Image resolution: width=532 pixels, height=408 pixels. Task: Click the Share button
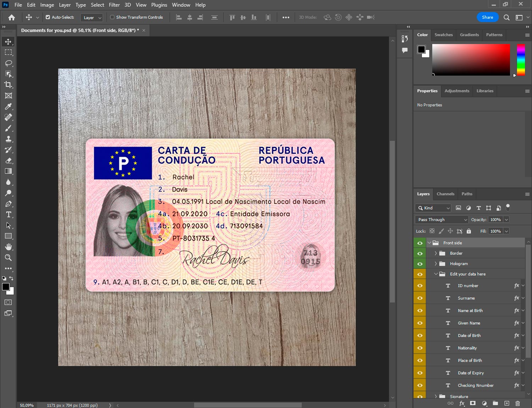click(x=487, y=17)
